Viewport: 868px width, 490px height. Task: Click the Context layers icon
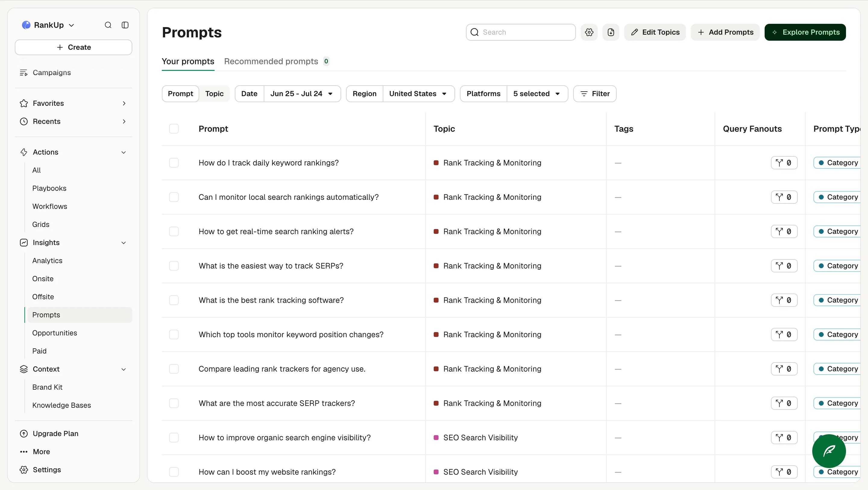[24, 369]
